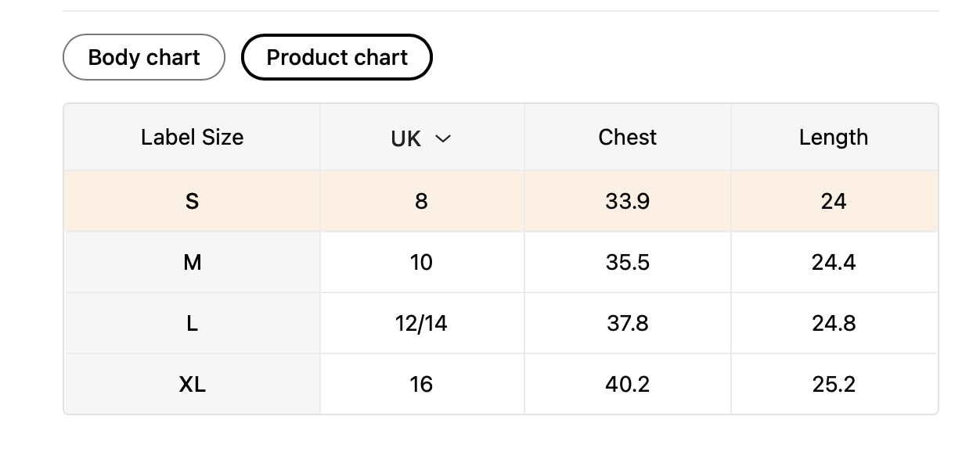980x452 pixels.
Task: Click the 25.2 length value
Action: [x=833, y=384]
